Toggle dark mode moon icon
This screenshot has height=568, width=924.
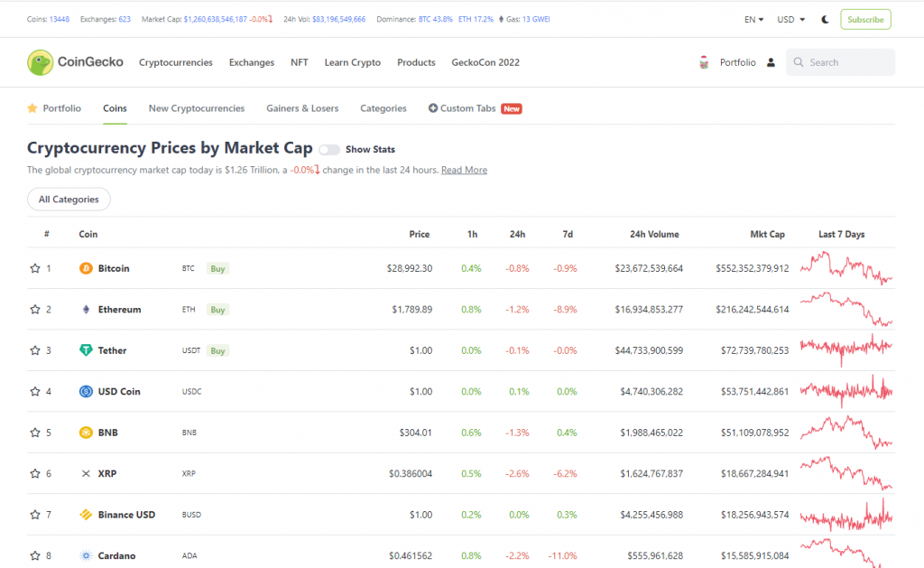pos(825,20)
